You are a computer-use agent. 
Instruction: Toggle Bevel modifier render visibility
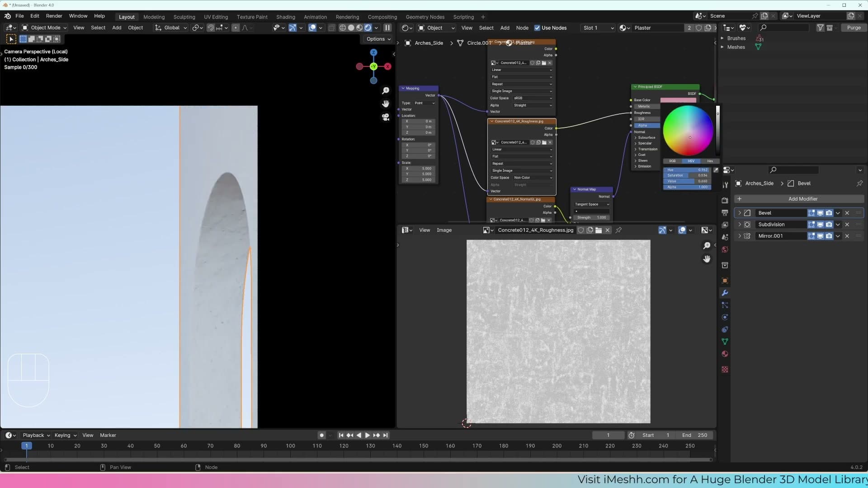point(829,213)
